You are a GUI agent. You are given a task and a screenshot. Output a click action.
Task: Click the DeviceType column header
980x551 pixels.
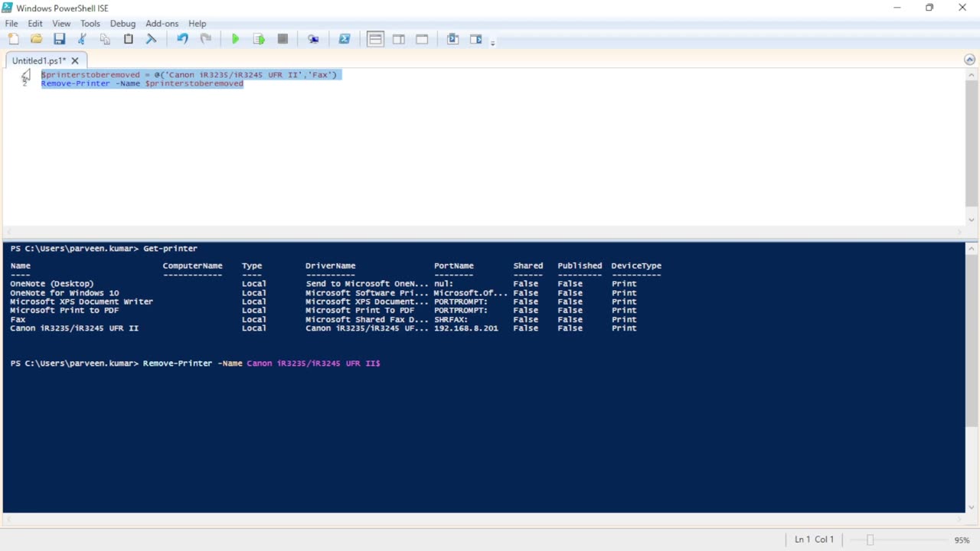click(x=636, y=266)
